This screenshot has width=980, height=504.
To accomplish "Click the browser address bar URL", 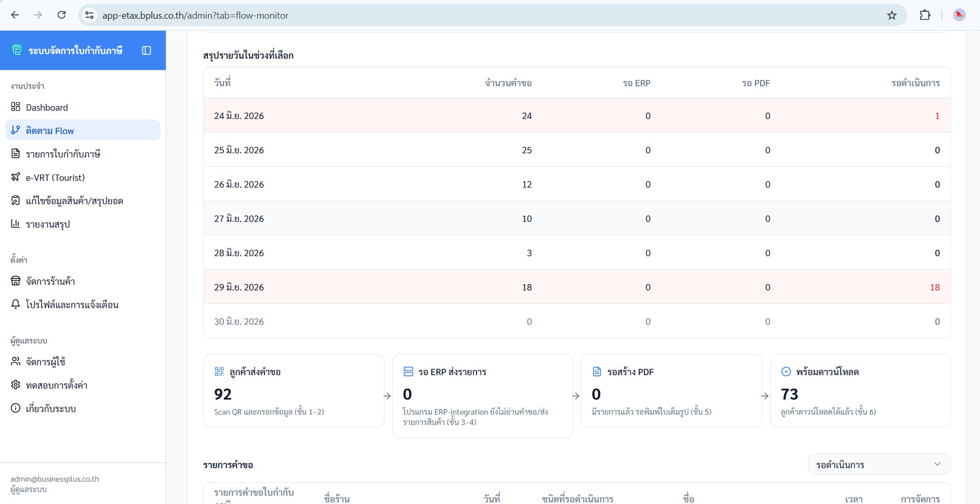I will click(195, 16).
